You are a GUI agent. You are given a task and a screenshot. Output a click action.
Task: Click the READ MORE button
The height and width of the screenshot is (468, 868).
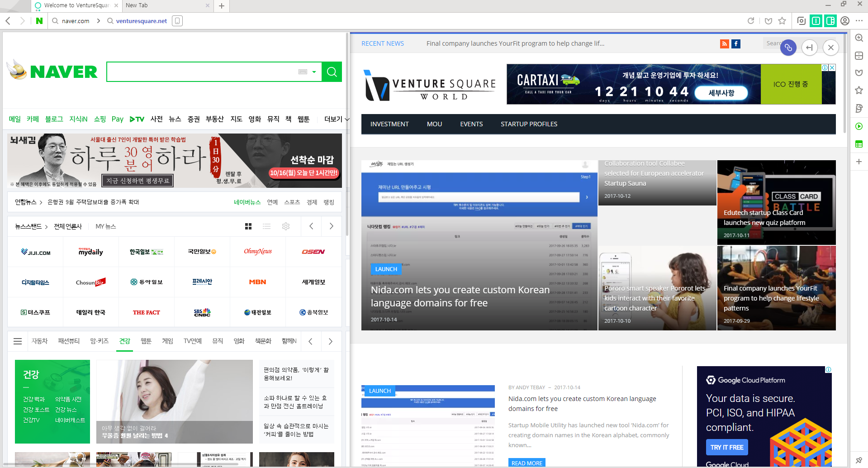click(526, 463)
